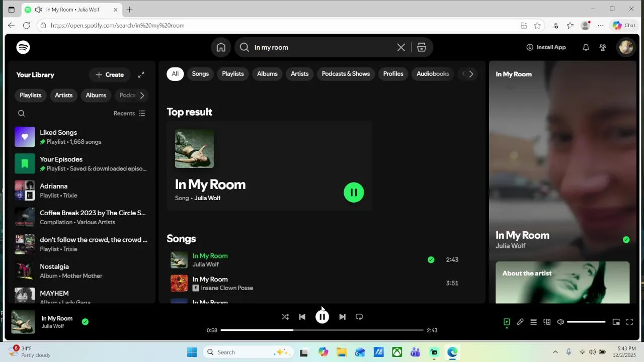The height and width of the screenshot is (362, 644).
Task: Go to Home using house icon
Action: pos(221,47)
